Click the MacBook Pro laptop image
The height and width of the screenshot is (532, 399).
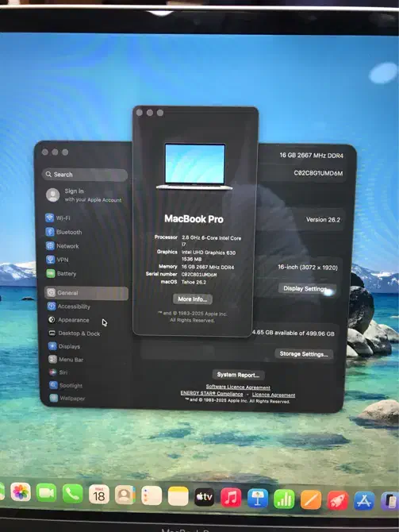tap(194, 166)
